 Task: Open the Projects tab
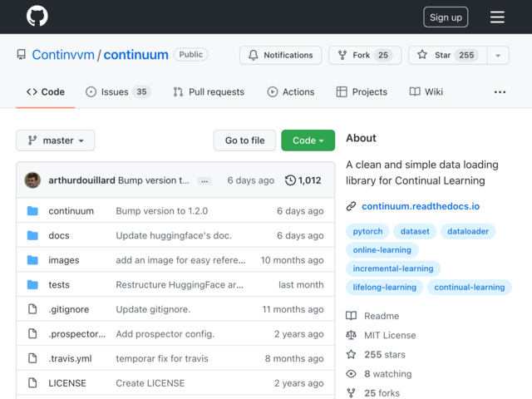[x=362, y=92]
